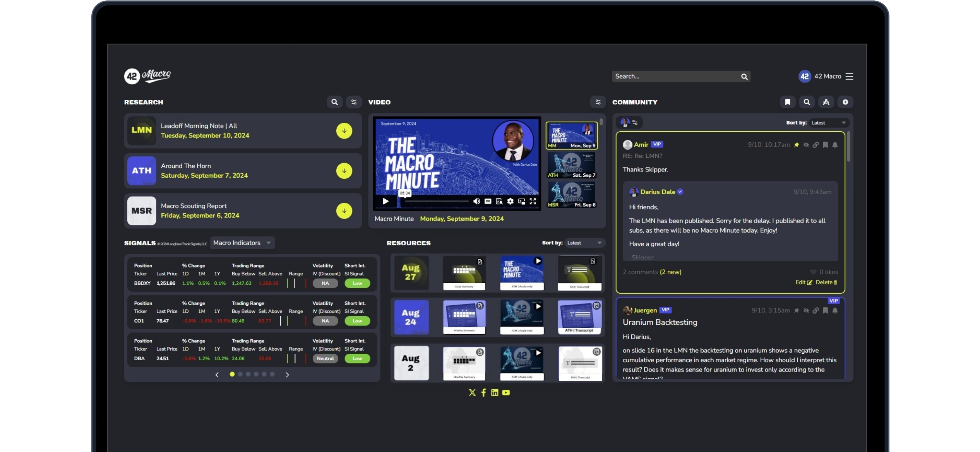Toggle pin on Amir's post

(796, 145)
